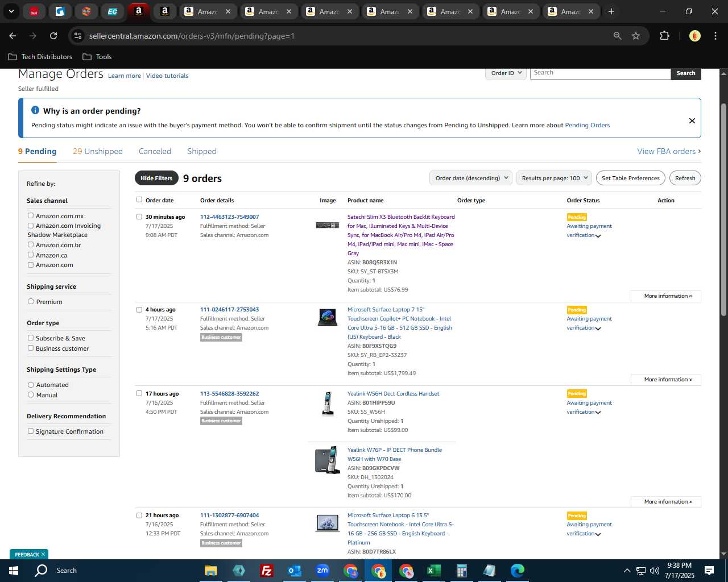This screenshot has width=728, height=582.
Task: Check the Signature Confirmation filter
Action: pos(31,431)
